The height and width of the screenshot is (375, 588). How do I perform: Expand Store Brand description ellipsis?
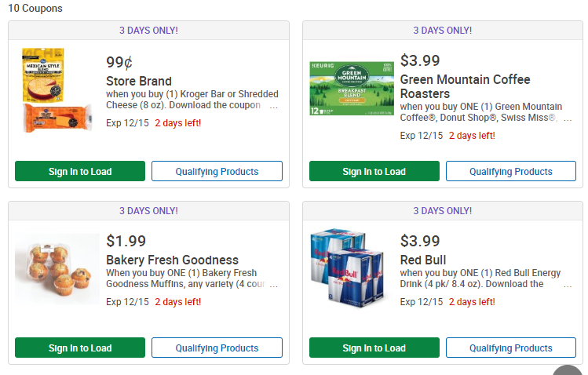(273, 106)
